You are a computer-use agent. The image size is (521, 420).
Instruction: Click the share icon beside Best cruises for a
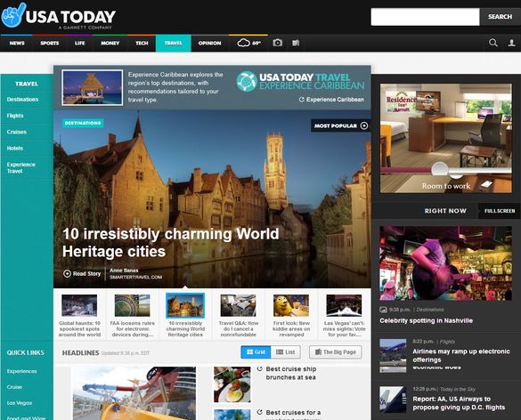260,412
